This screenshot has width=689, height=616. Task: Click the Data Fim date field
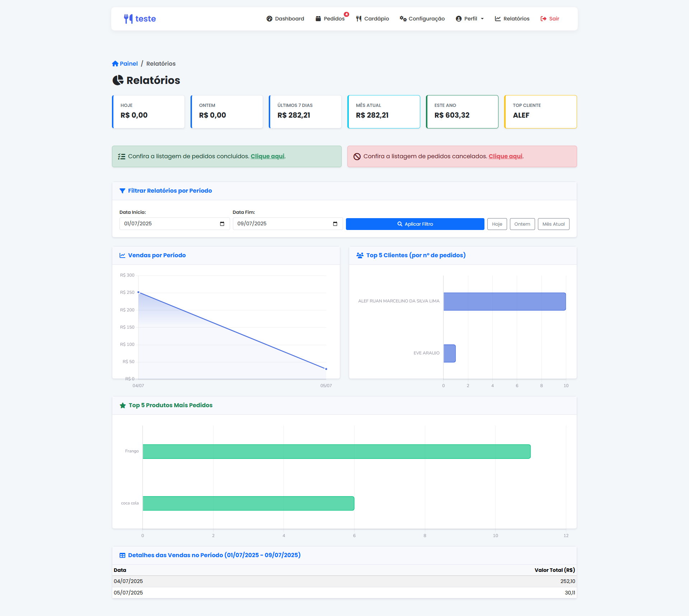[288, 224]
